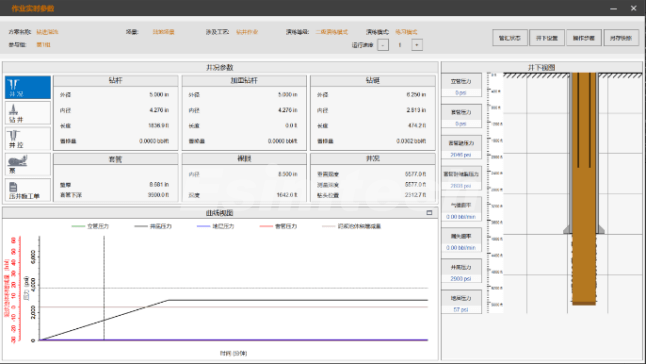Open the 井控 well control sidebar tab
This screenshot has width=646, height=364.
[28, 138]
